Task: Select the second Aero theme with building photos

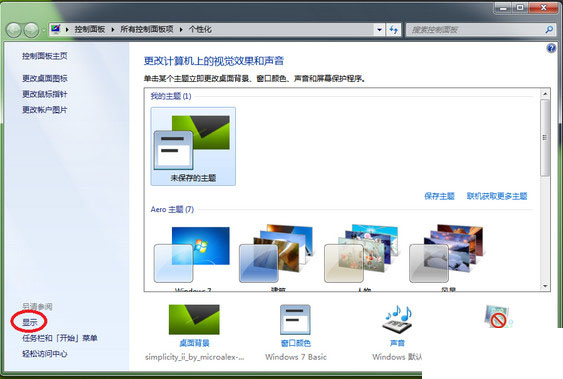Action: tap(276, 254)
